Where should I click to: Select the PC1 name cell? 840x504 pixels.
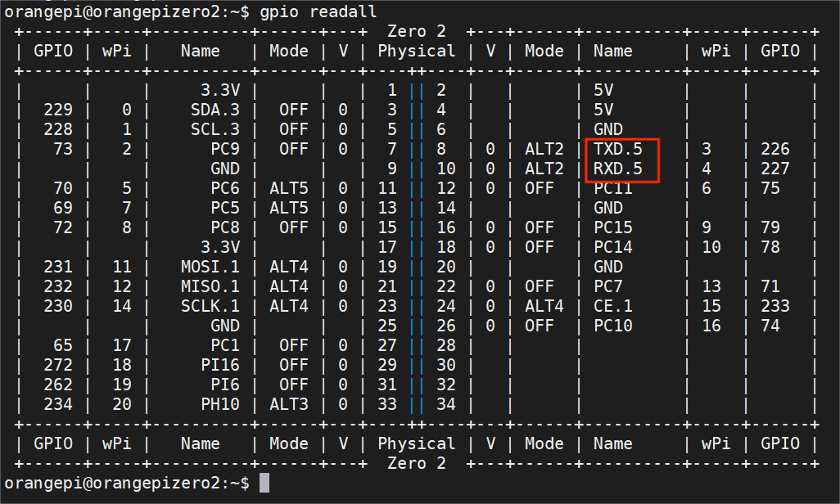pos(225,345)
